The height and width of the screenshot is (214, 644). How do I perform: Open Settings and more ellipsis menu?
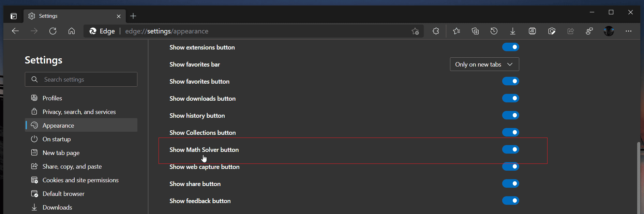[629, 31]
